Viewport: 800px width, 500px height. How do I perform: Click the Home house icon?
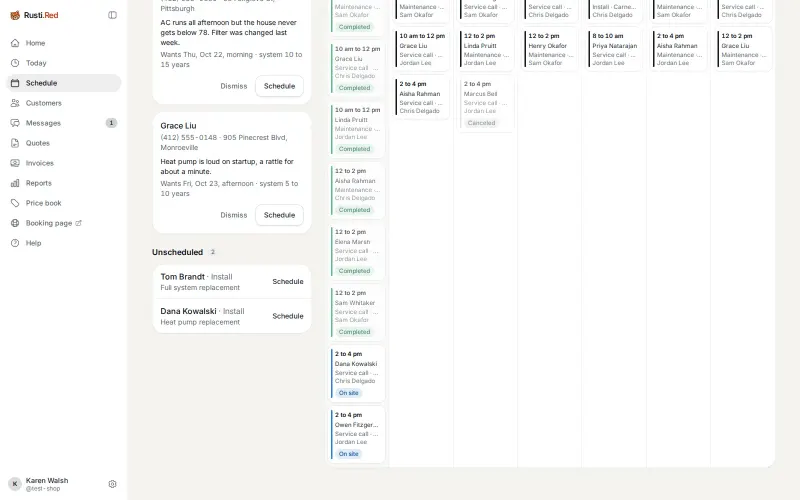pyautogui.click(x=15, y=43)
